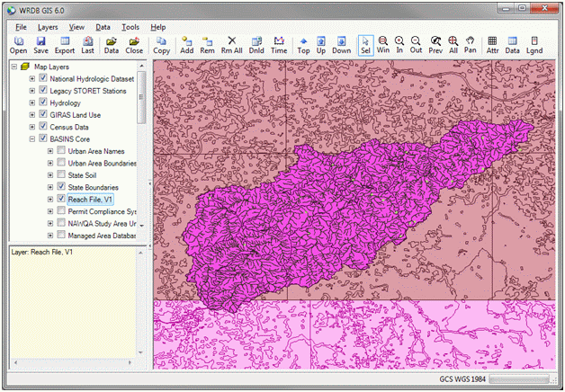Click Zoom Win window tool
565x392 pixels.
383,45
